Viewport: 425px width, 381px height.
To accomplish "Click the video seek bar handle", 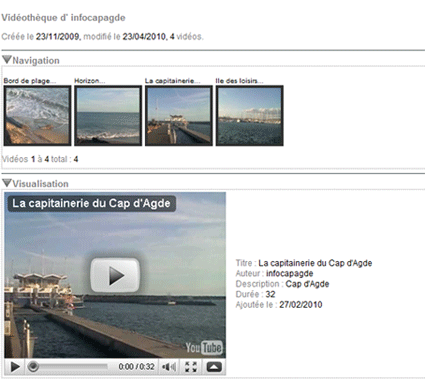I will click(x=33, y=367).
